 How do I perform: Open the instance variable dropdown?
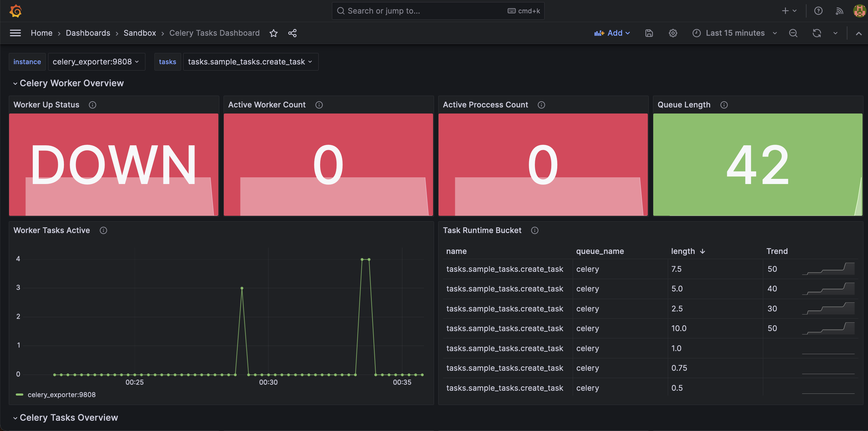[x=96, y=62]
